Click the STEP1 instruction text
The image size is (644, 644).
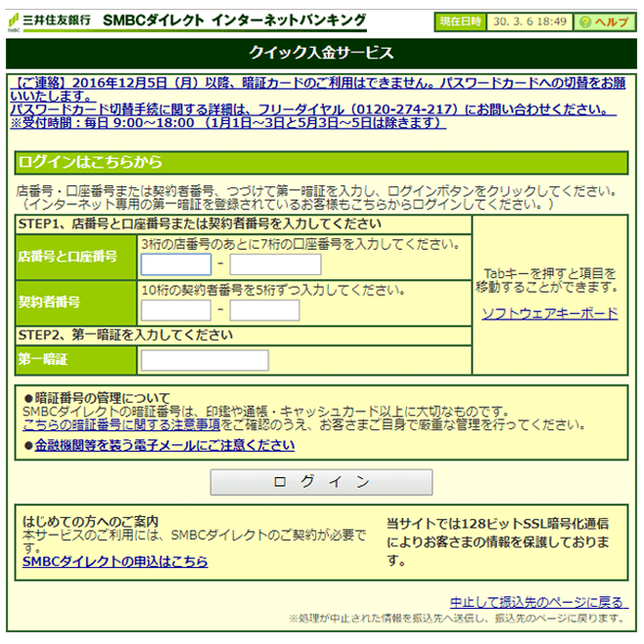click(x=200, y=223)
